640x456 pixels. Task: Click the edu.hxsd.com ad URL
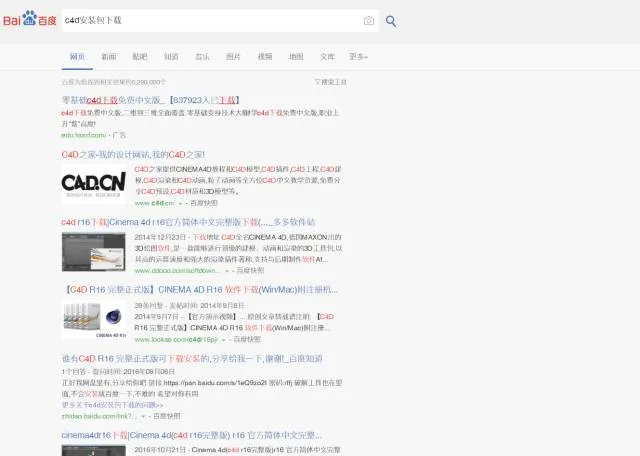[84, 135]
